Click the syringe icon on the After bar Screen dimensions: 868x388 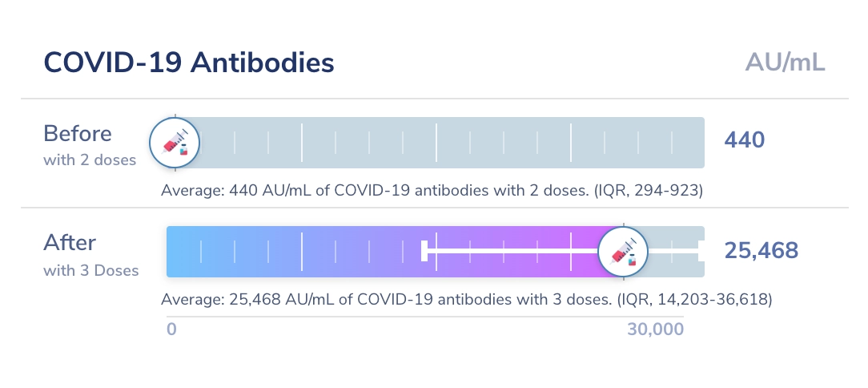click(x=623, y=252)
